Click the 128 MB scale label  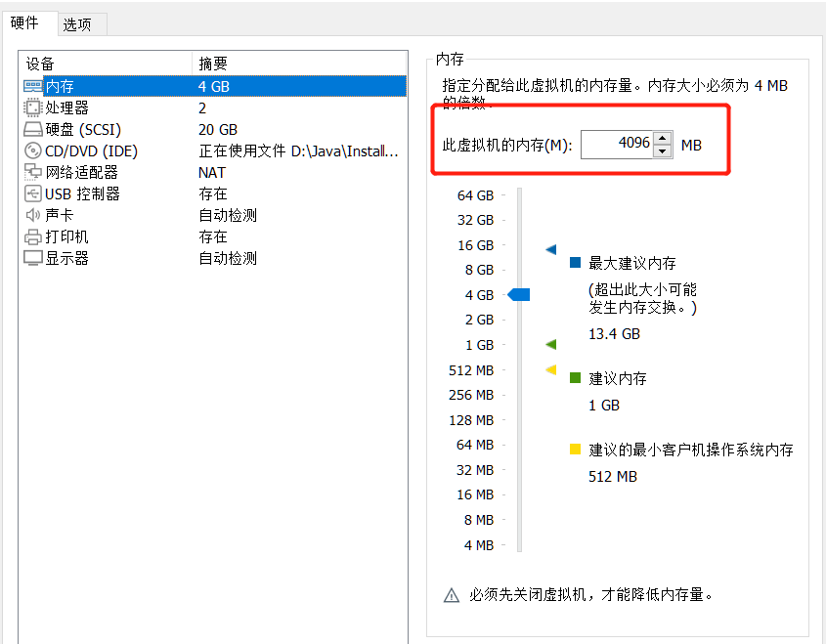471,420
